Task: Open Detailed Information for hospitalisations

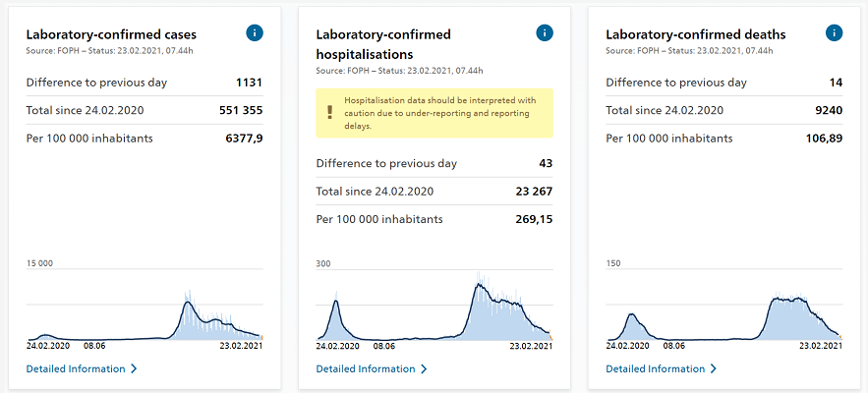Action: pyautogui.click(x=366, y=369)
